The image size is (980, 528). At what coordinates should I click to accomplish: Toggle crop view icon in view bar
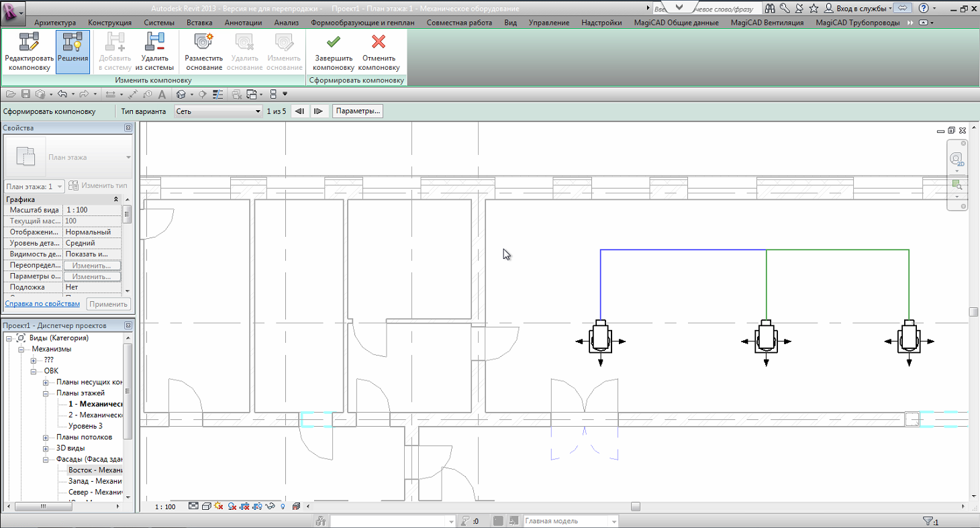tap(244, 507)
